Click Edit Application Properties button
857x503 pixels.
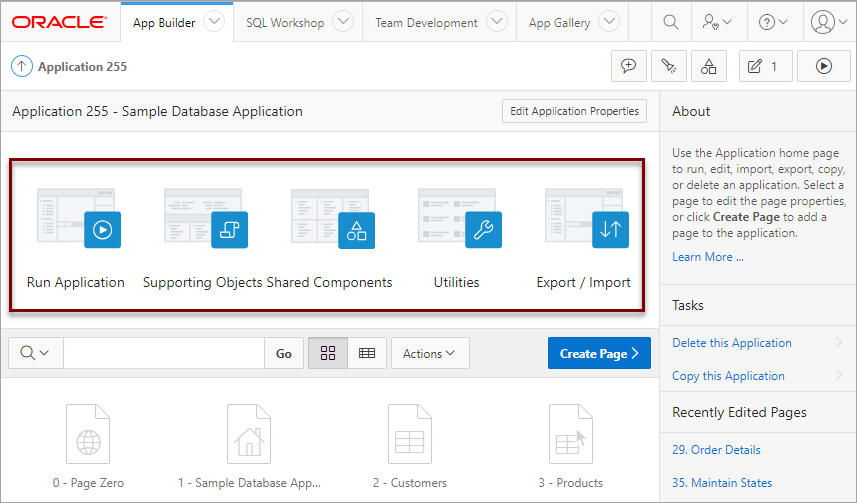[574, 111]
